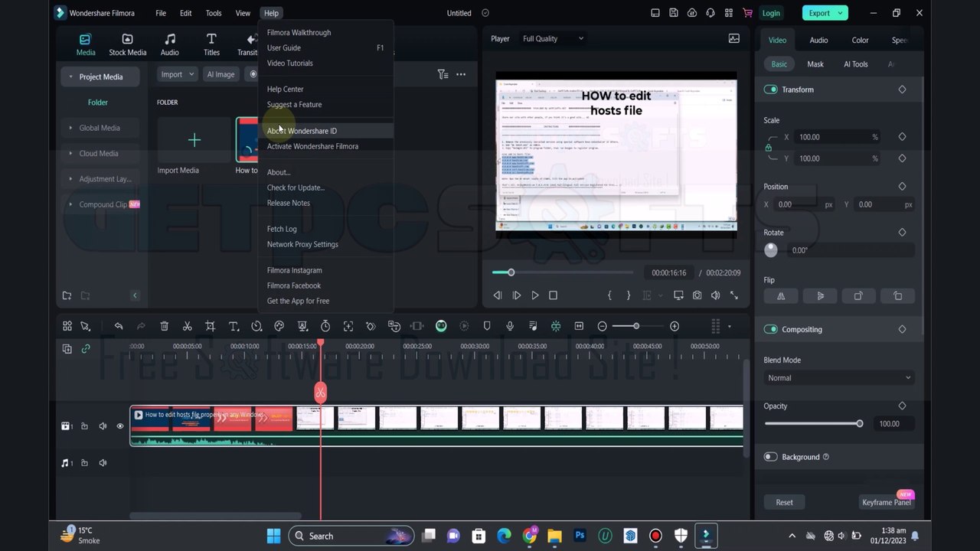Expand Global Media tree item
This screenshot has width=980, height=551.
71,128
